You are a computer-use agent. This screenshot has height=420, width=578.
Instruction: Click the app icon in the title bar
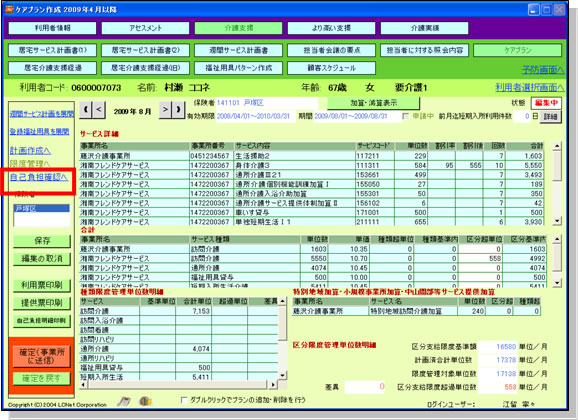tap(9, 9)
